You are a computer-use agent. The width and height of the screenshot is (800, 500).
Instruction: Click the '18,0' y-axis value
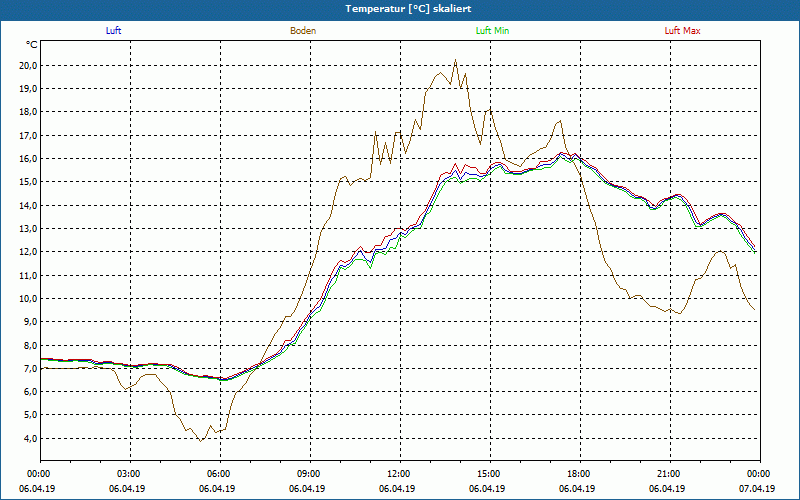click(x=28, y=112)
